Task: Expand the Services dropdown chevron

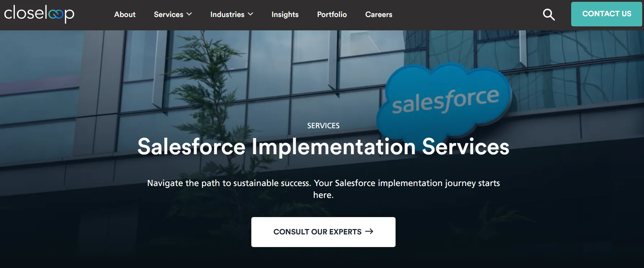Action: pyautogui.click(x=189, y=14)
